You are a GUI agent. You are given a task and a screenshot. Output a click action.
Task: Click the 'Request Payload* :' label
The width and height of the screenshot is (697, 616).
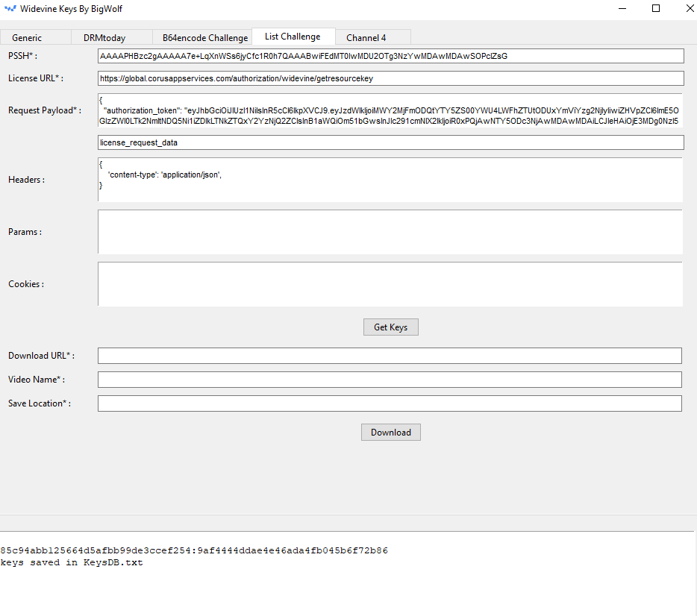(45, 110)
